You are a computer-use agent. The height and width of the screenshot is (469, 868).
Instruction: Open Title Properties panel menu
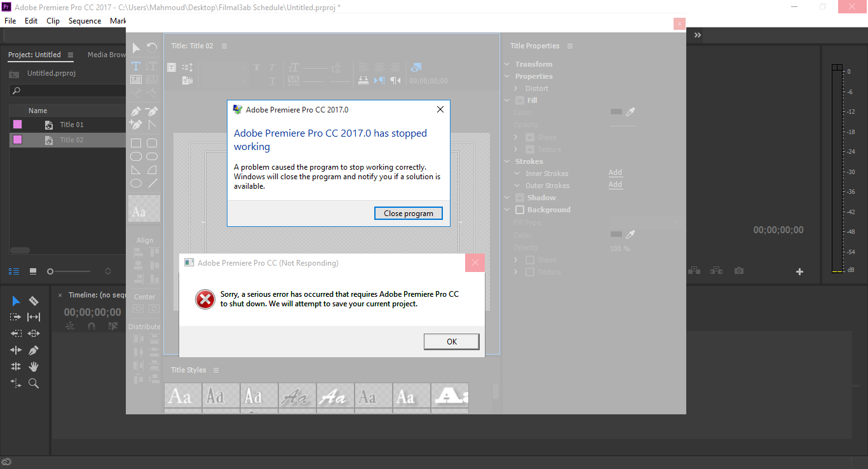(570, 46)
